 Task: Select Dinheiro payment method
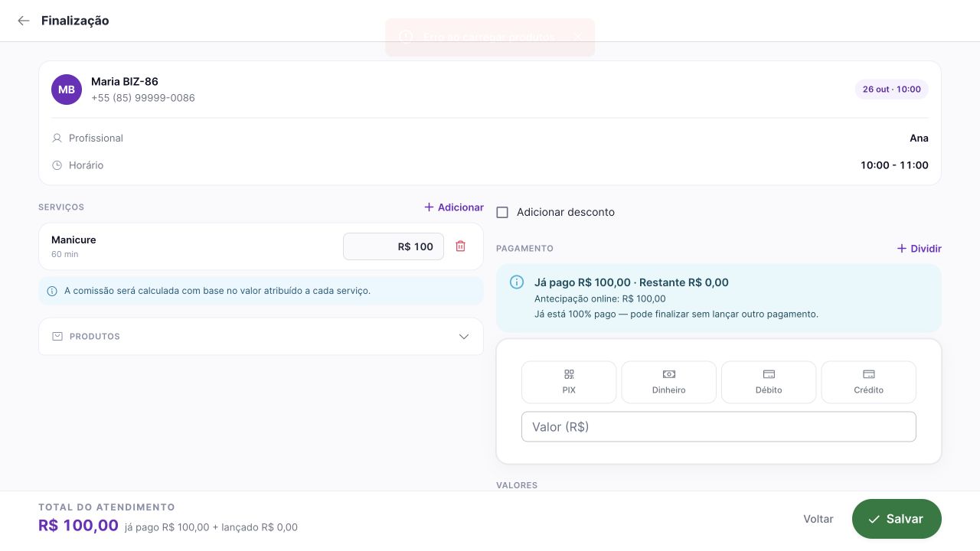pos(669,382)
